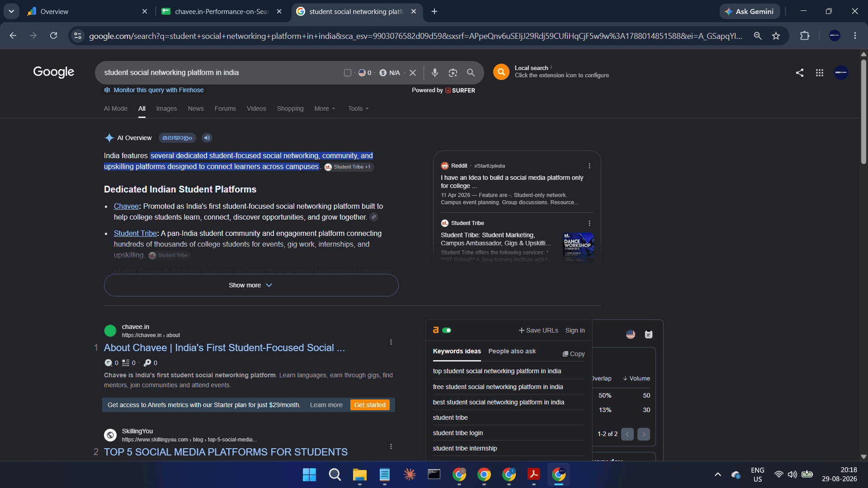This screenshot has height=488, width=868.
Task: Expand AI Overview with Show more
Action: pyautogui.click(x=251, y=285)
